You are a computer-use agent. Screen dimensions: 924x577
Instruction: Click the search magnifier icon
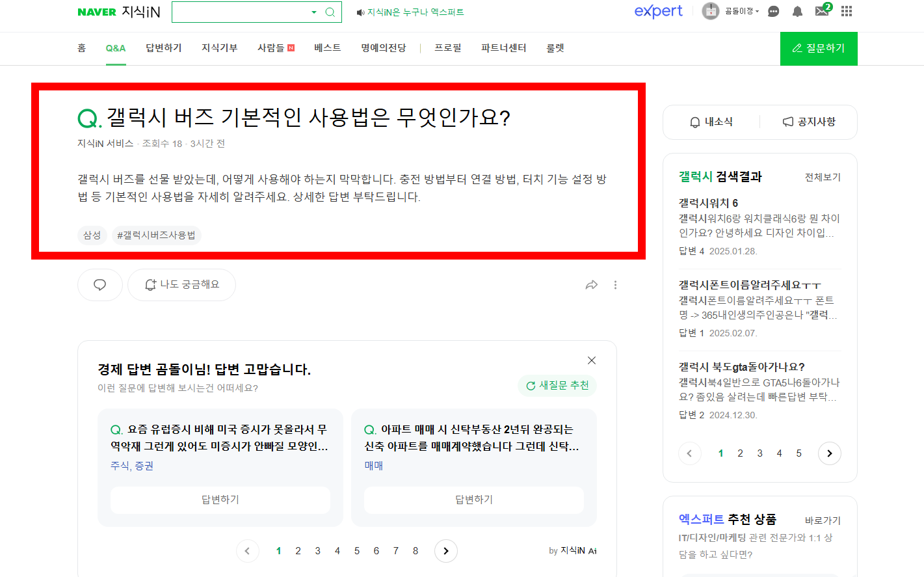(330, 12)
